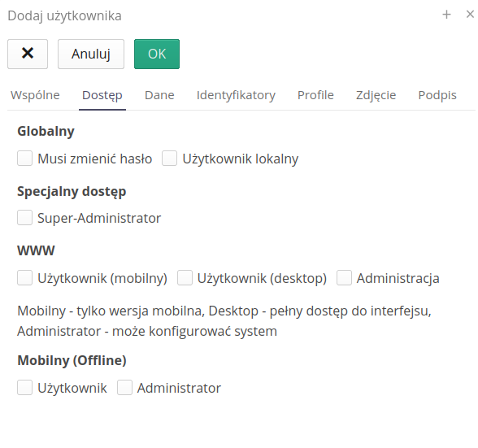Go to the Identyfikatory tab
The height and width of the screenshot is (448, 478).
tap(236, 95)
